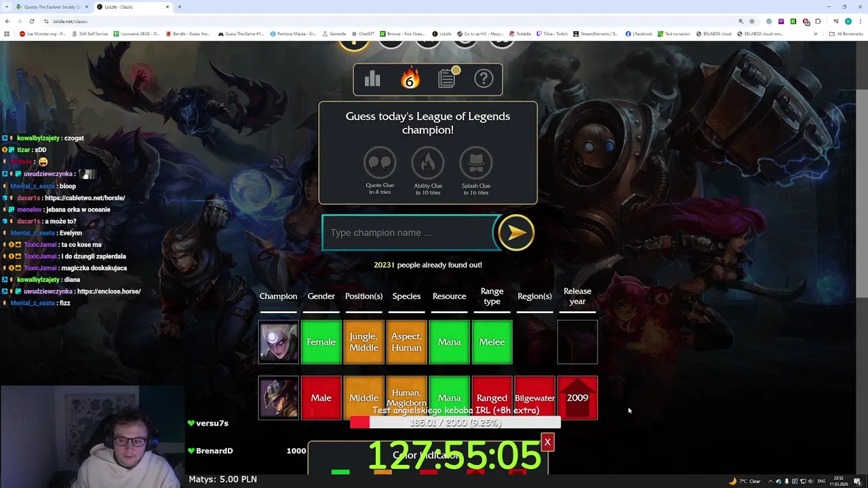Screen dimensions: 868x488
Task: Expand hidden bookmarks double chevron
Action: click(x=816, y=34)
